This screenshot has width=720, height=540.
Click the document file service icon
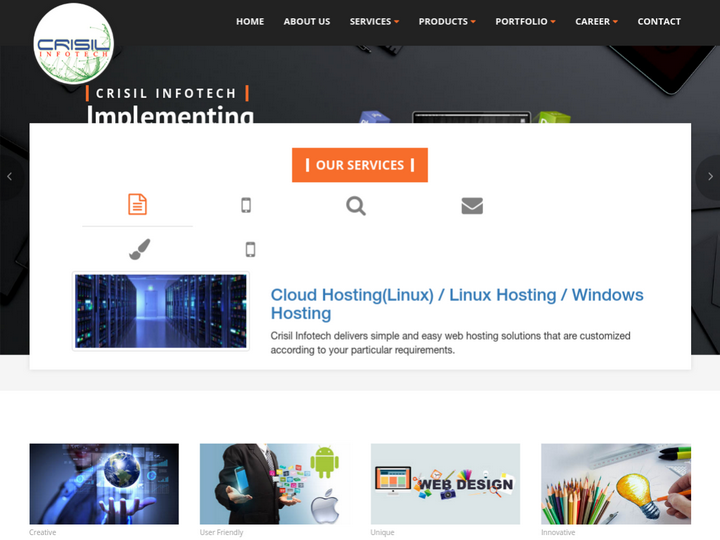(x=137, y=205)
